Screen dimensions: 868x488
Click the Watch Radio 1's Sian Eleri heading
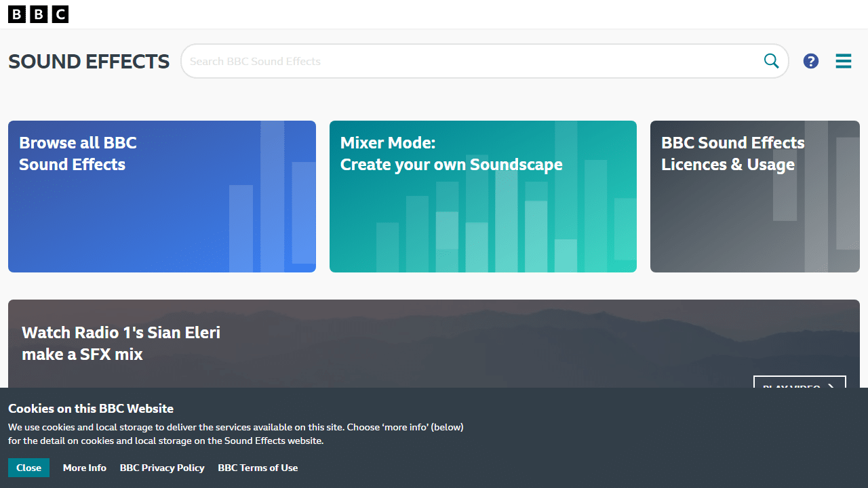point(121,343)
